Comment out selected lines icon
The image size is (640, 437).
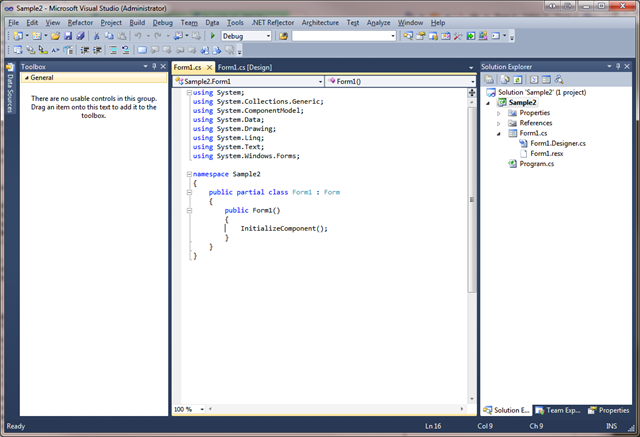113,50
